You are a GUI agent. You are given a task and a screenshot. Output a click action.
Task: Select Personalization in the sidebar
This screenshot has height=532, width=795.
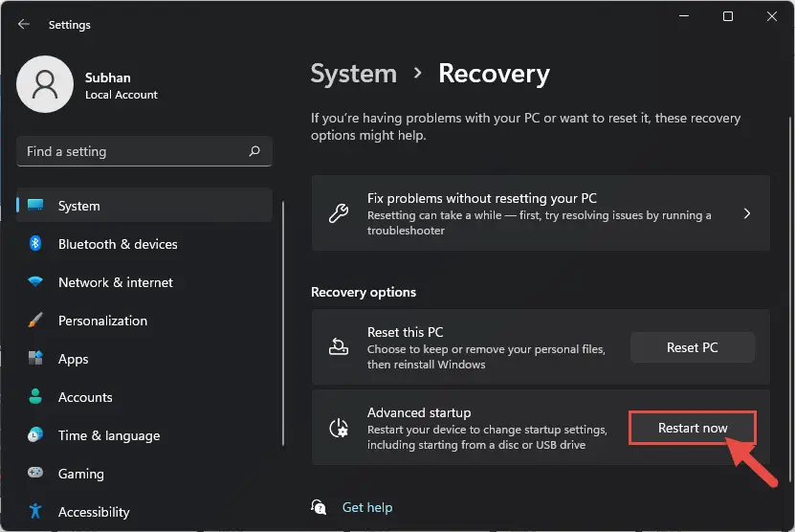click(144, 321)
